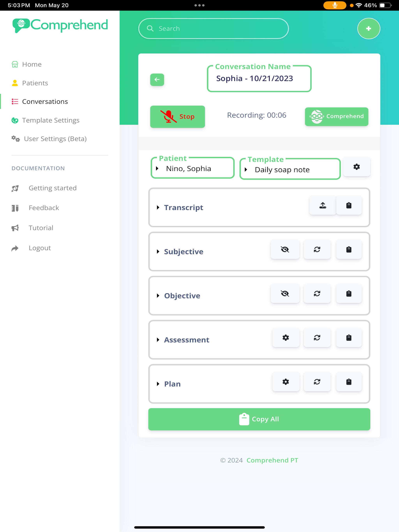The width and height of the screenshot is (399, 532).
Task: Click the Comprehend generate button
Action: pos(336,116)
